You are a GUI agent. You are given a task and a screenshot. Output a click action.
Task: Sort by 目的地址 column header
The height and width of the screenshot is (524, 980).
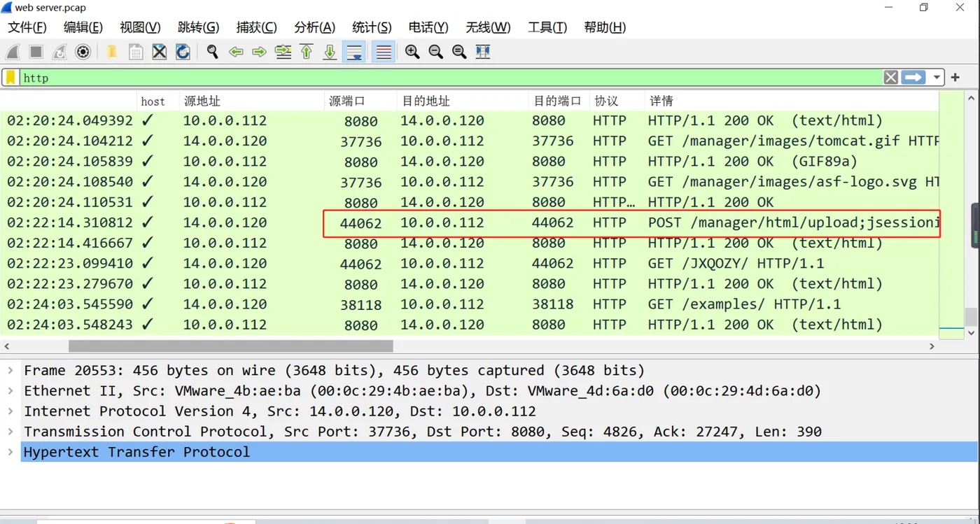pyautogui.click(x=463, y=101)
